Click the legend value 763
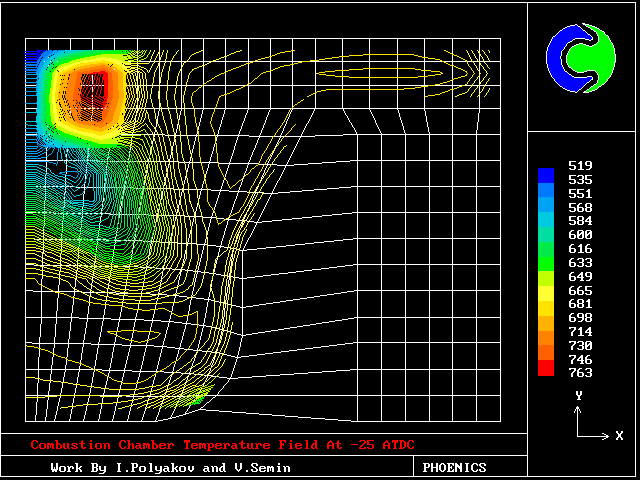640x480 pixels. (x=580, y=372)
